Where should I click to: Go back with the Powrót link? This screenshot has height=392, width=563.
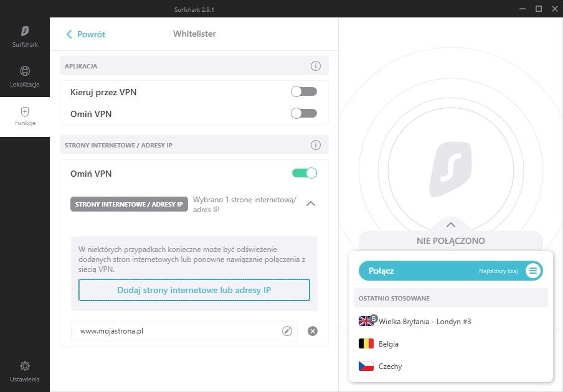coord(86,34)
